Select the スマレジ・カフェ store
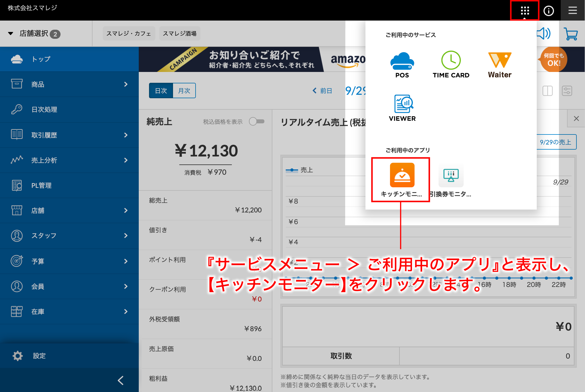Viewport: 585px width, 392px height. [x=129, y=33]
